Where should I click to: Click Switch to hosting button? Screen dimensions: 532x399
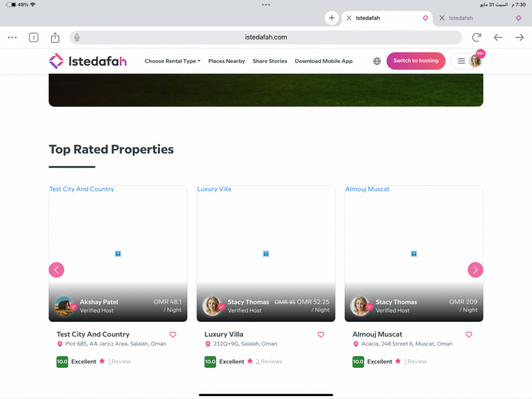pyautogui.click(x=415, y=61)
